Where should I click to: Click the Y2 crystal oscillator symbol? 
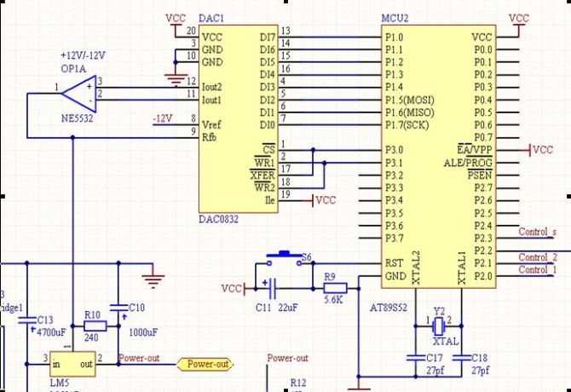438,326
